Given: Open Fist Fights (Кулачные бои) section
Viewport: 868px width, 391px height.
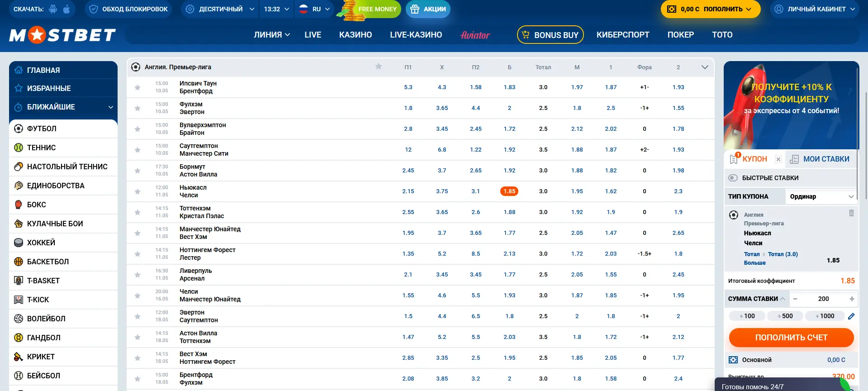Looking at the screenshot, I should (63, 224).
